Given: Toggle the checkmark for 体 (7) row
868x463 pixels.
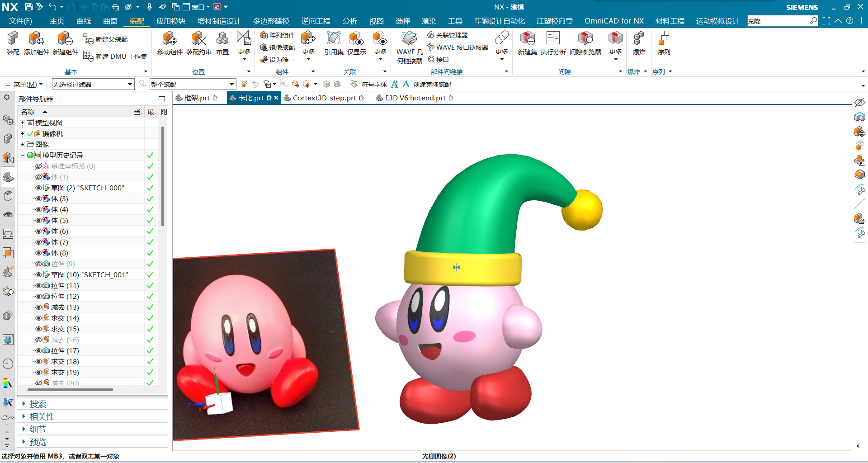Looking at the screenshot, I should tap(150, 242).
